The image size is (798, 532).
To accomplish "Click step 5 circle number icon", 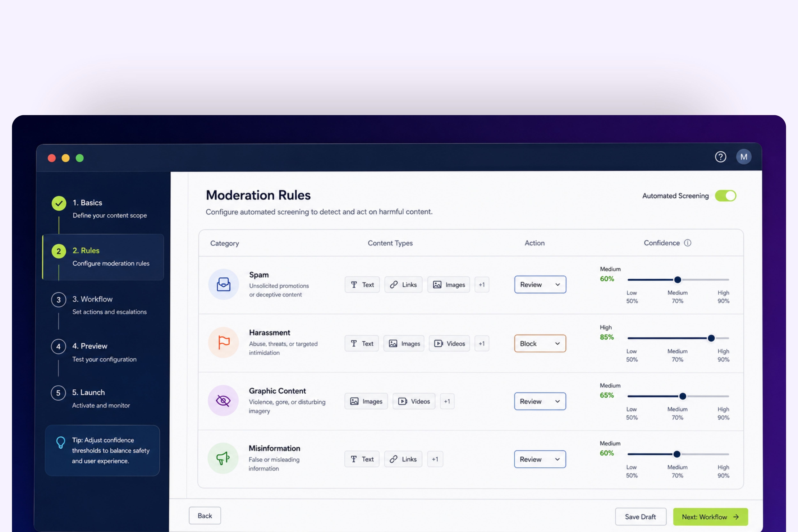I will [58, 393].
